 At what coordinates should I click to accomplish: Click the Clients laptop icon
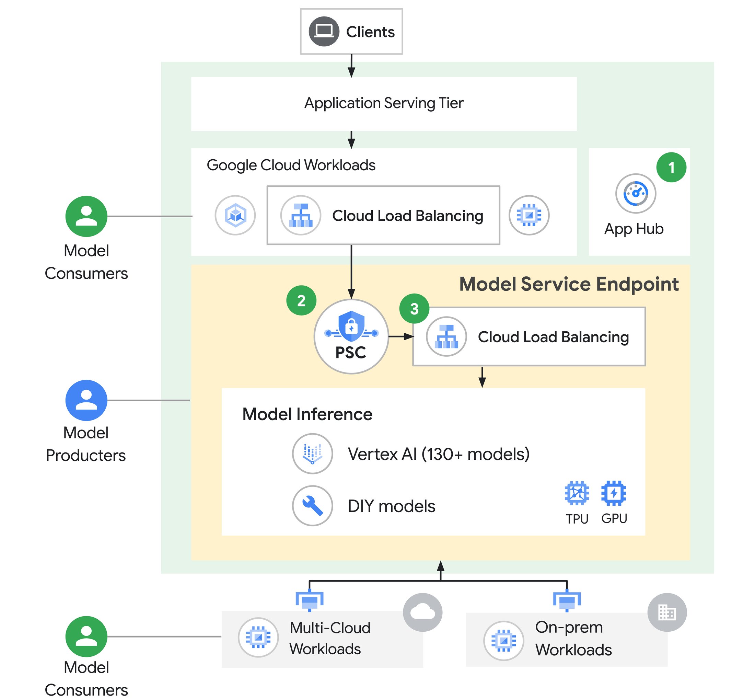[323, 32]
